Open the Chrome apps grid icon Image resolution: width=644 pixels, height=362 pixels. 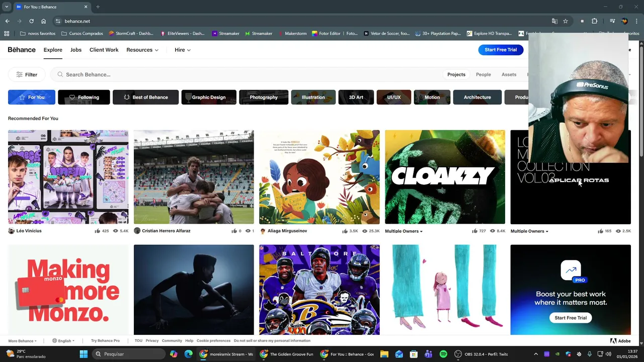pyautogui.click(x=7, y=34)
